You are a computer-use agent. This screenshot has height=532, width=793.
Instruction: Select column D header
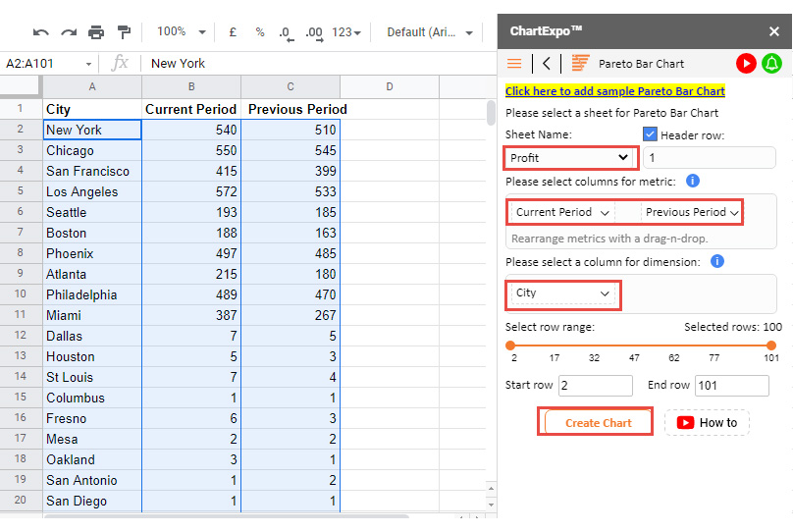coord(390,87)
